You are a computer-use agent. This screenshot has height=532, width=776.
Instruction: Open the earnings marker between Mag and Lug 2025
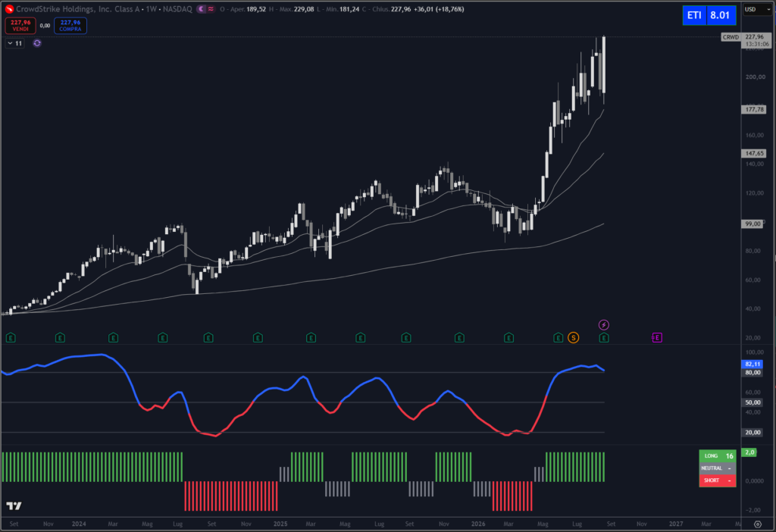pyautogui.click(x=360, y=337)
